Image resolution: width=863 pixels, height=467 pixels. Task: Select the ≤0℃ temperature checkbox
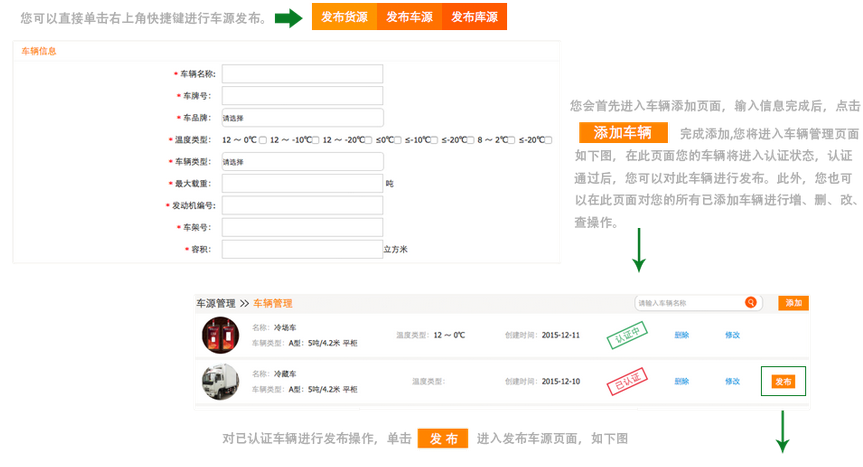point(400,140)
